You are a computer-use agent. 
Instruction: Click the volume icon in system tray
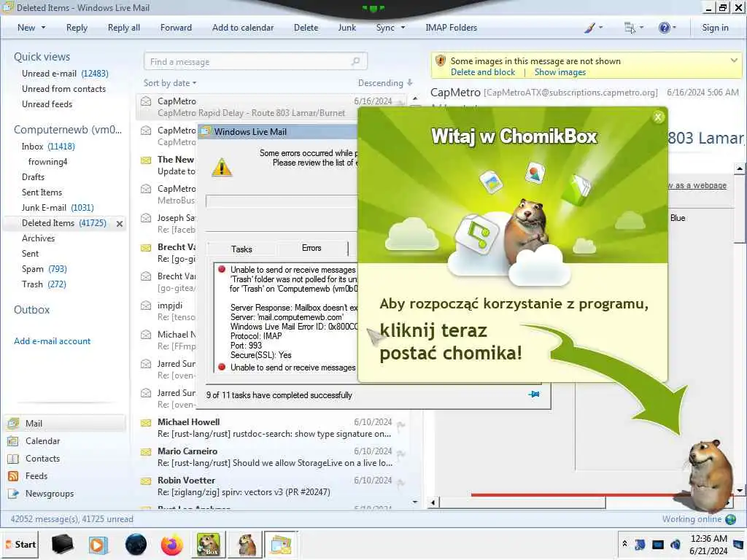click(x=675, y=544)
